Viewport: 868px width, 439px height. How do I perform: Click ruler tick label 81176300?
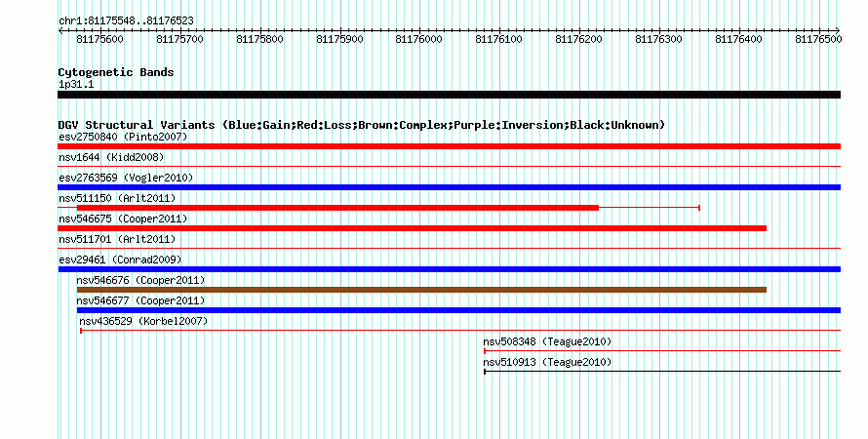point(658,39)
